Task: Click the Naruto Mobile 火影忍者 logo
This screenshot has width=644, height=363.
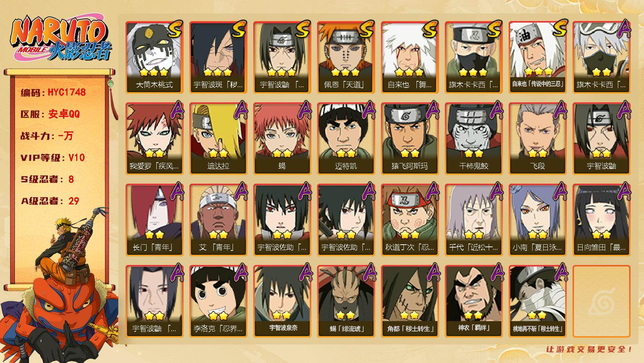Action: (x=60, y=40)
